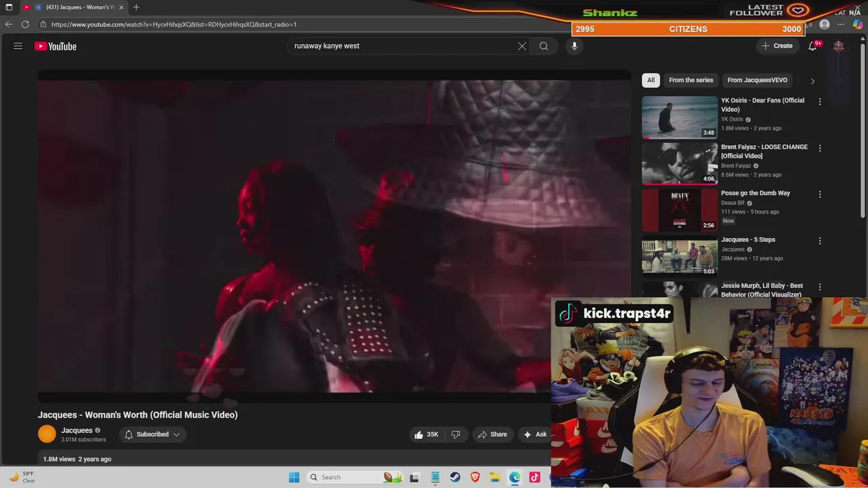View site information lock icon

[43, 24]
